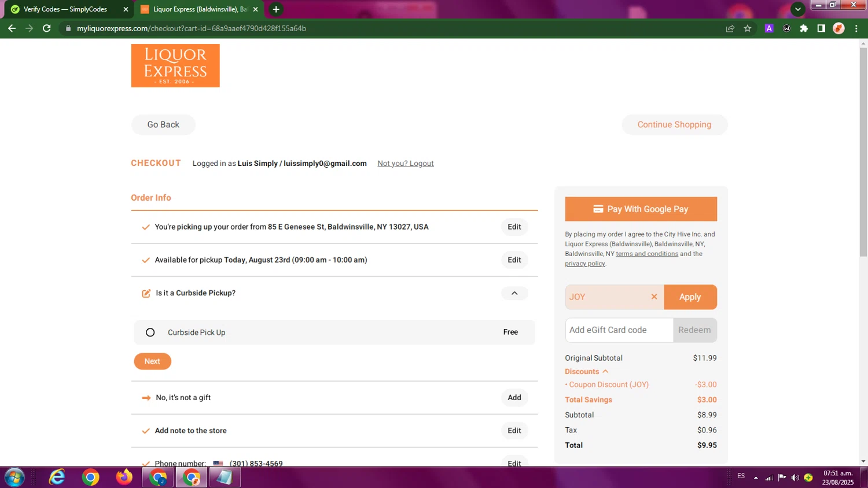Switch to Verify Codes — SimplyCodes tab
This screenshot has height=488, width=868.
(68, 9)
